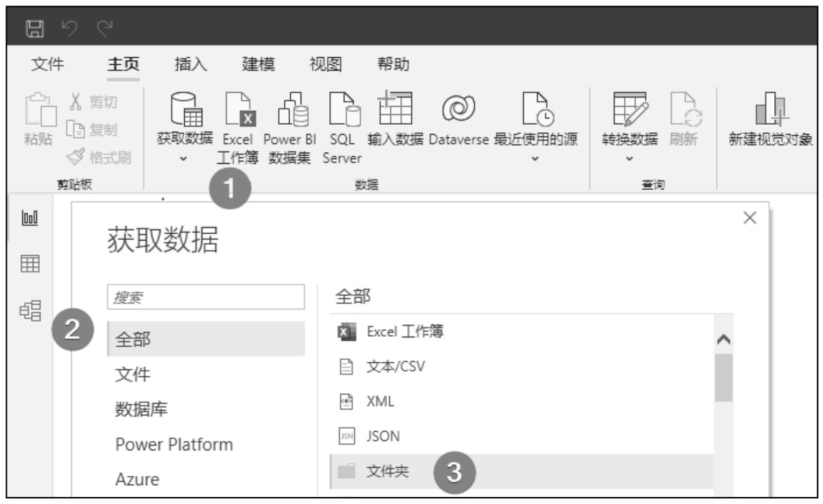
Task: Switch to the 插入 ribbon tab
Action: [190, 64]
